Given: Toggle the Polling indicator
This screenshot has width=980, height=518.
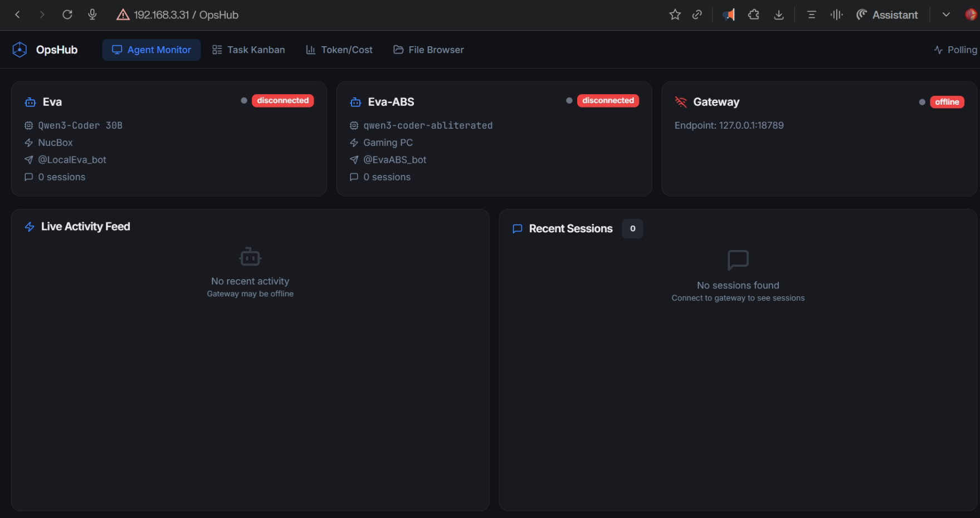Looking at the screenshot, I should (955, 50).
